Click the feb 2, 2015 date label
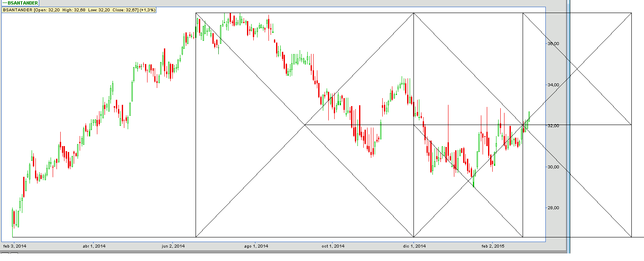The height and width of the screenshot is (261, 644). click(493, 246)
